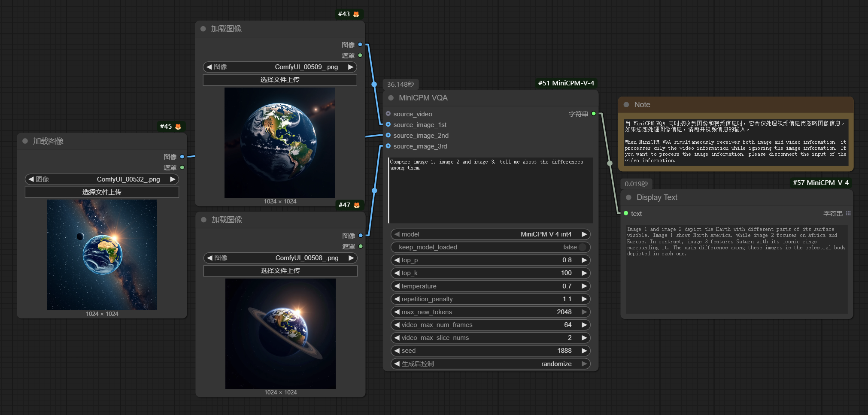Click the source_image_1st input port
This screenshot has height=415, width=868.
(x=388, y=124)
